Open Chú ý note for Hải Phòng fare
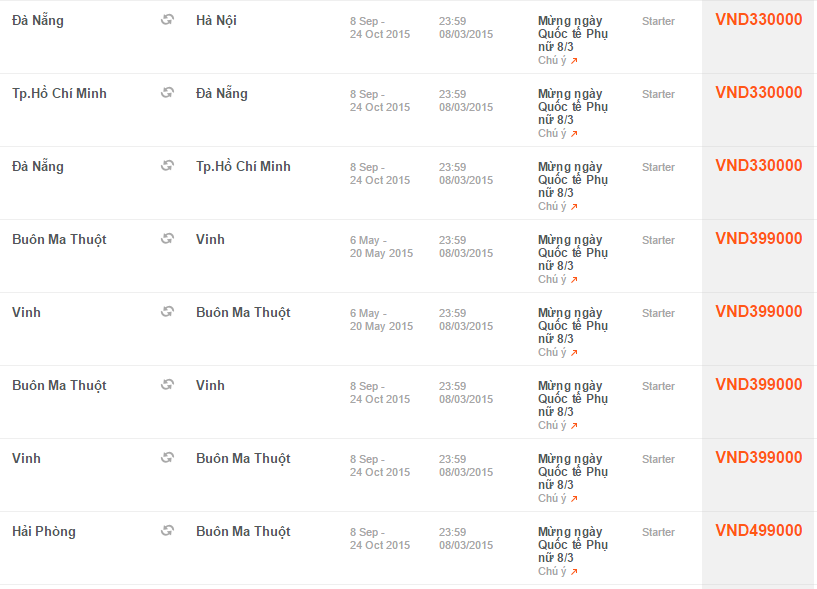The image size is (817, 589). point(558,571)
